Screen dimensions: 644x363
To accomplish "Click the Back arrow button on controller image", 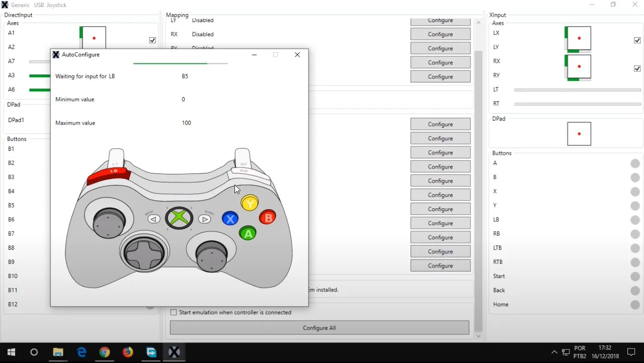I will tap(154, 219).
